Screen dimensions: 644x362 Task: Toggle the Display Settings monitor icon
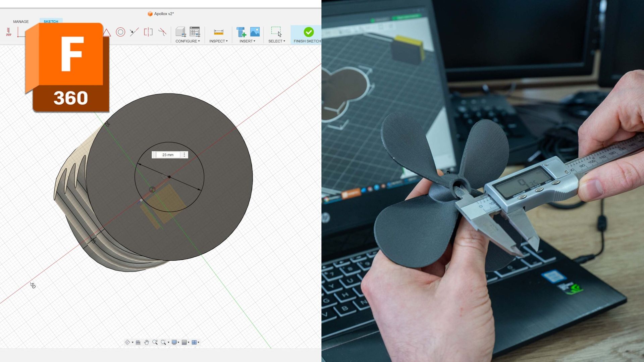pos(174,342)
